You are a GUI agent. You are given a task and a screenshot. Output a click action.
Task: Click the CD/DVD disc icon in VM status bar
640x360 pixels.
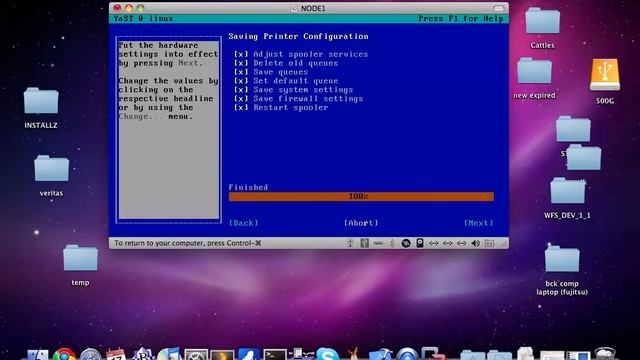[406, 243]
